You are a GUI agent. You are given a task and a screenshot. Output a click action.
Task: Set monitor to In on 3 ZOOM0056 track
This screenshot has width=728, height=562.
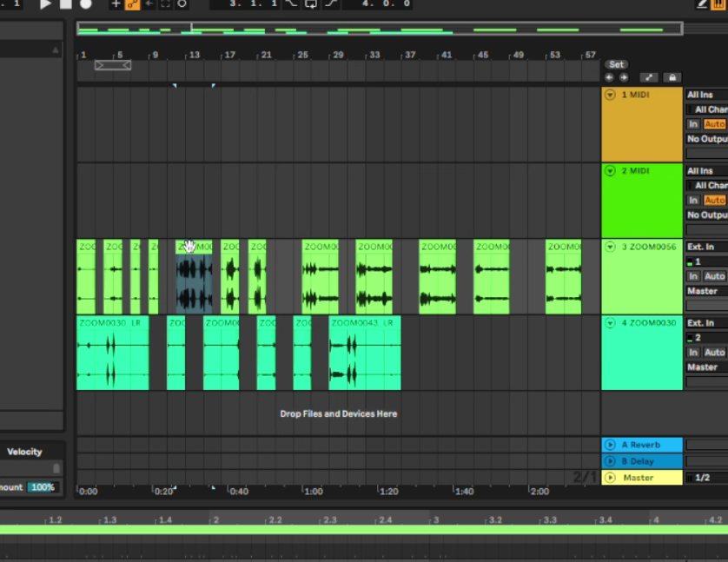[x=693, y=276]
